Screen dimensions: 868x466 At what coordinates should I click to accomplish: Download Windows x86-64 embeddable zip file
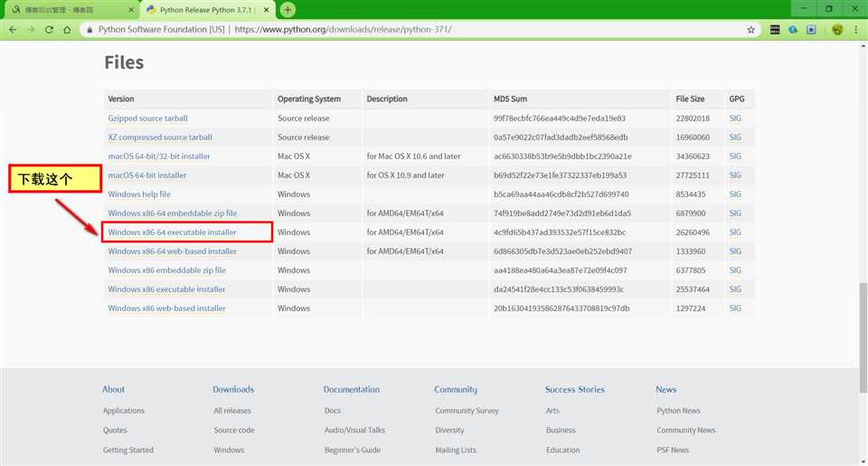click(x=172, y=214)
